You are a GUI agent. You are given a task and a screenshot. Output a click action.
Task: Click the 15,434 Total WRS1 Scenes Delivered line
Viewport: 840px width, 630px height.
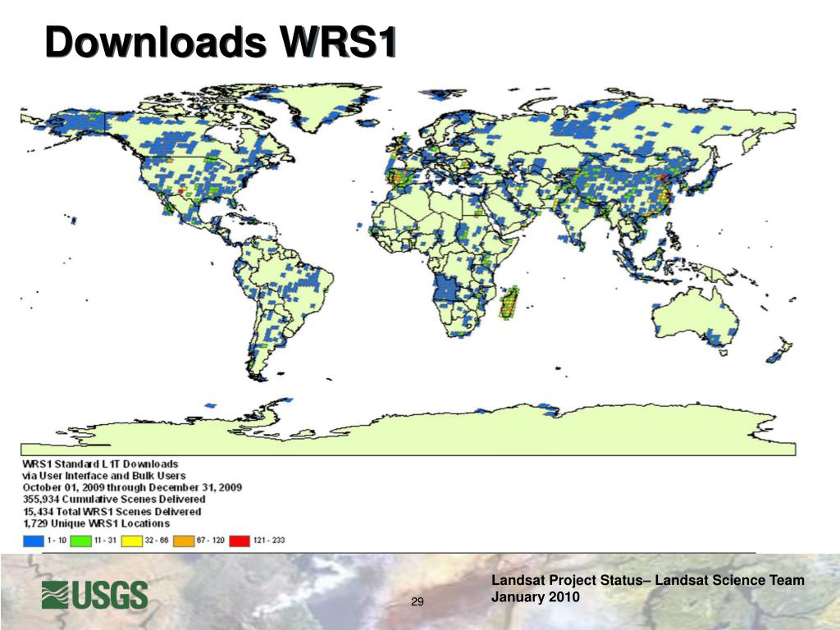click(112, 512)
